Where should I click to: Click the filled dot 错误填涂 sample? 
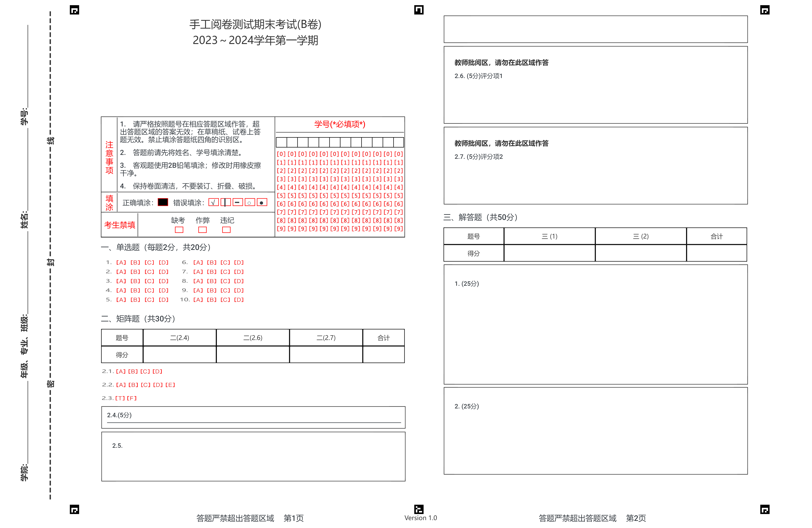tap(262, 202)
